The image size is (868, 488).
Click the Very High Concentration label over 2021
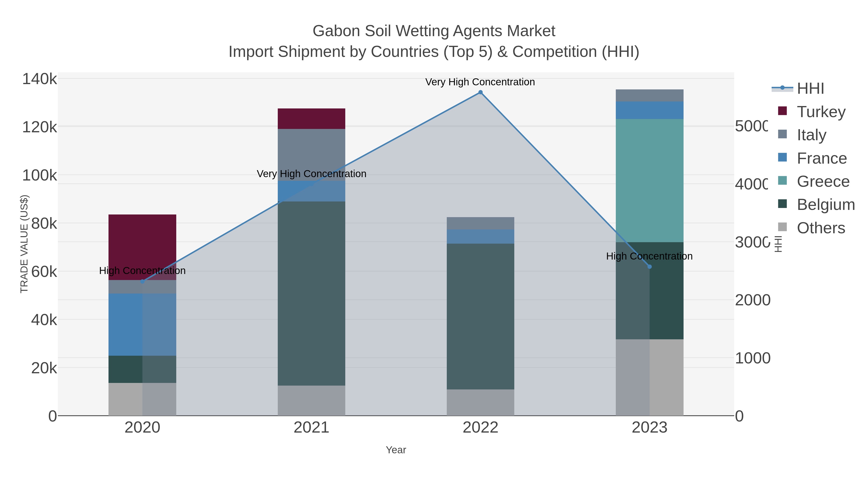coord(312,174)
